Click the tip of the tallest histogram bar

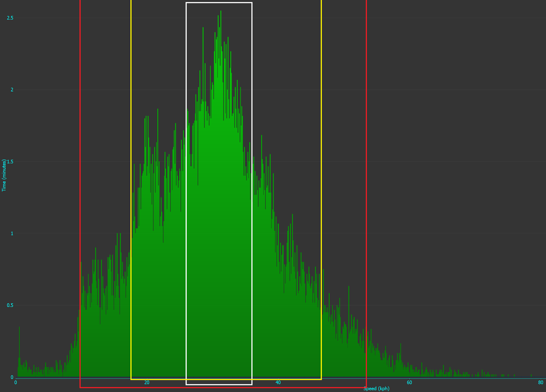(x=221, y=11)
